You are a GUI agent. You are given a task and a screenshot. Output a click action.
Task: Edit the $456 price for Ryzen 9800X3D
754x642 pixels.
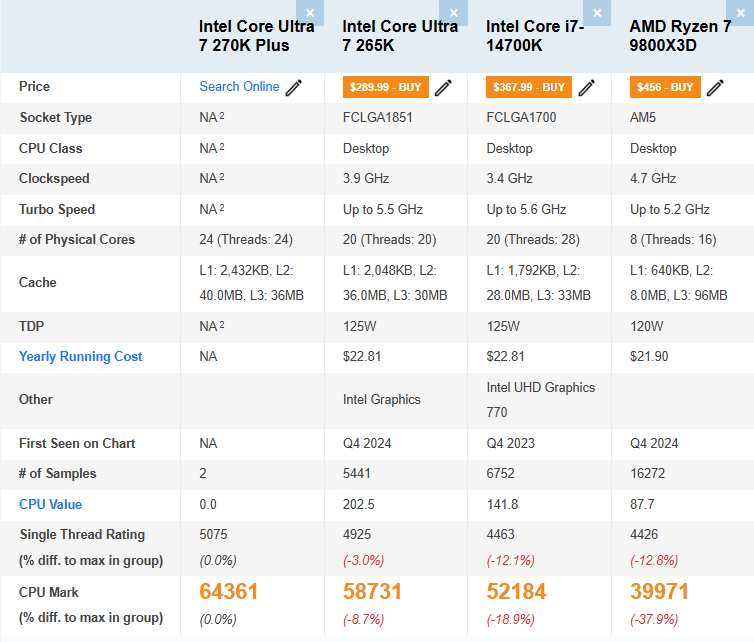pyautogui.click(x=715, y=87)
